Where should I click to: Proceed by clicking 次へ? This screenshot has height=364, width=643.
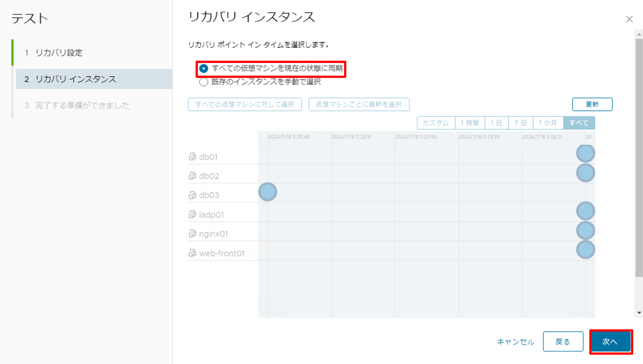pyautogui.click(x=611, y=342)
